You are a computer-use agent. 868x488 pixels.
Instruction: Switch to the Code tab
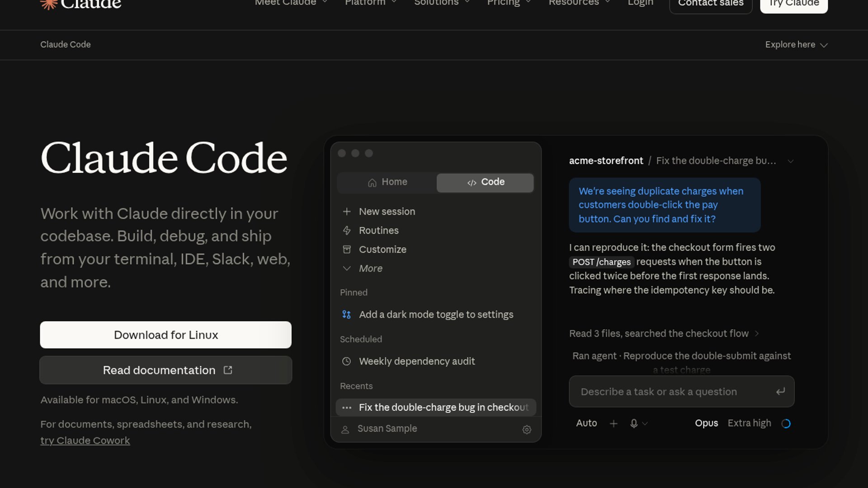tap(485, 183)
